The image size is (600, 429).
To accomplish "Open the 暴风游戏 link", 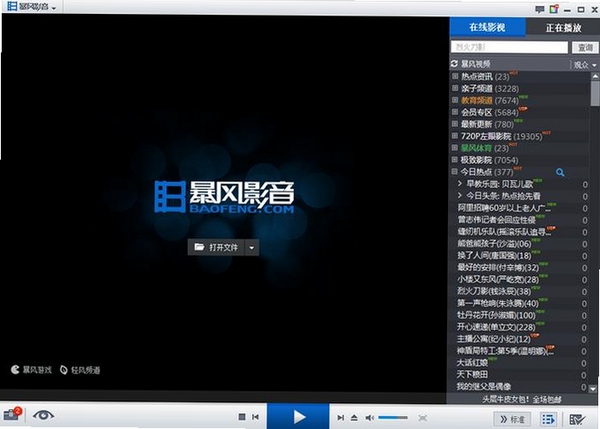I will [x=31, y=370].
